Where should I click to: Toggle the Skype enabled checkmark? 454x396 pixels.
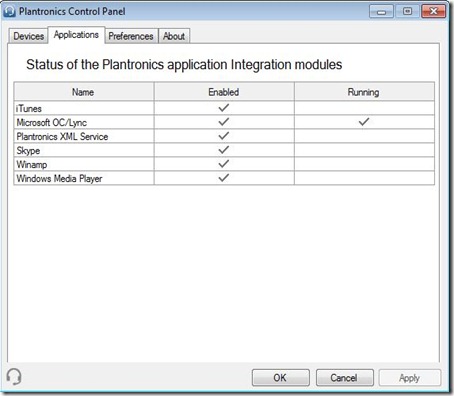(x=224, y=150)
